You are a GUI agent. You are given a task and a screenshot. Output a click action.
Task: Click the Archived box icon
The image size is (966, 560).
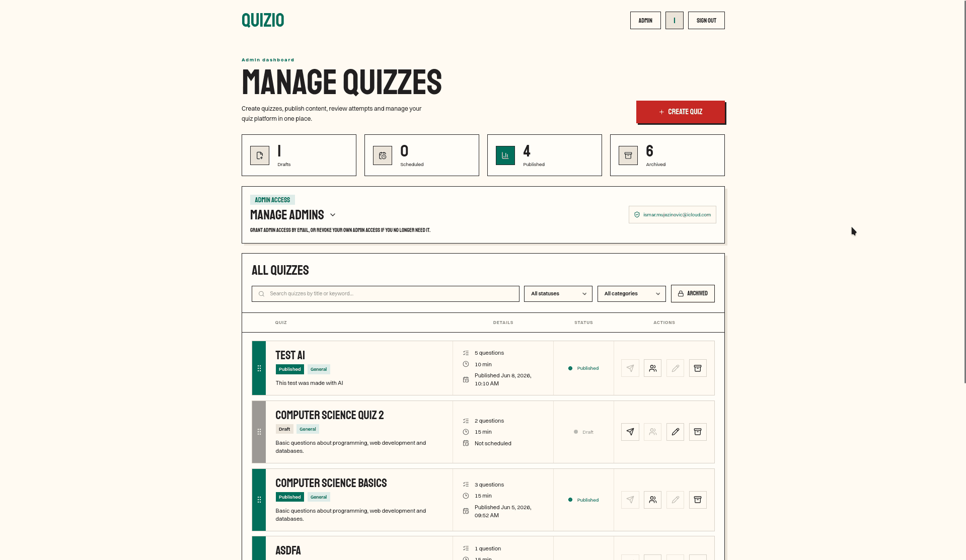(x=628, y=155)
